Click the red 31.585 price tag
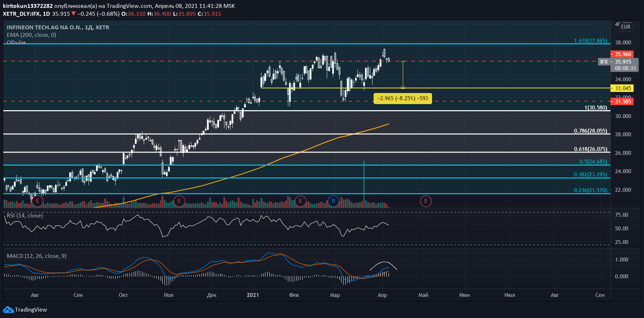The height and width of the screenshot is (318, 644). tap(623, 102)
